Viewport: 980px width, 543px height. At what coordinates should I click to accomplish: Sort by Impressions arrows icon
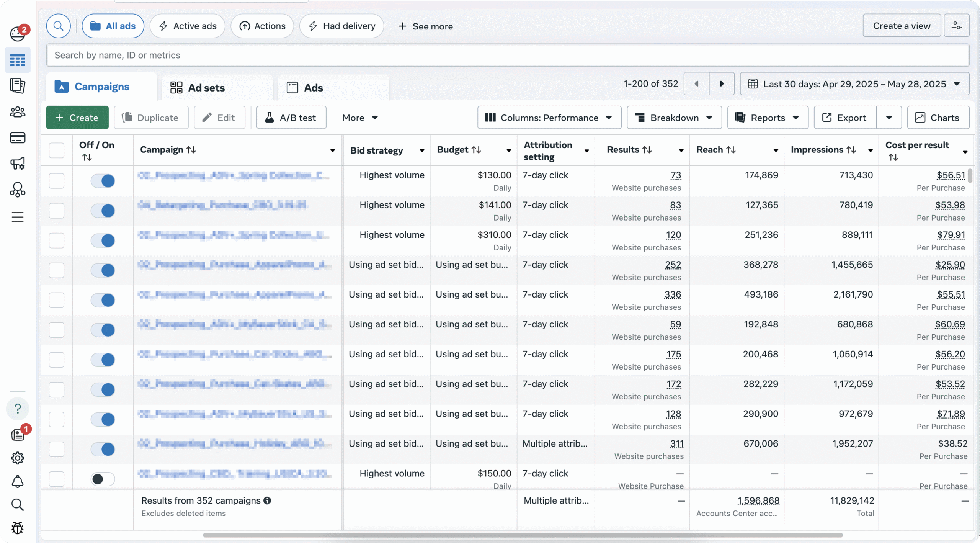click(x=851, y=150)
